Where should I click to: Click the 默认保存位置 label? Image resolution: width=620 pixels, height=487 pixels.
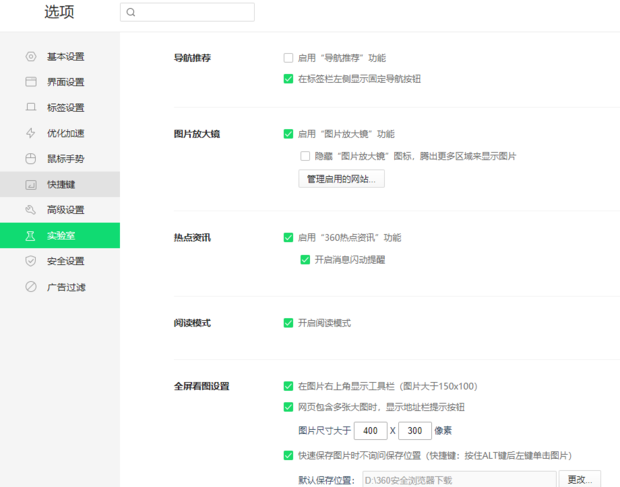point(326,480)
